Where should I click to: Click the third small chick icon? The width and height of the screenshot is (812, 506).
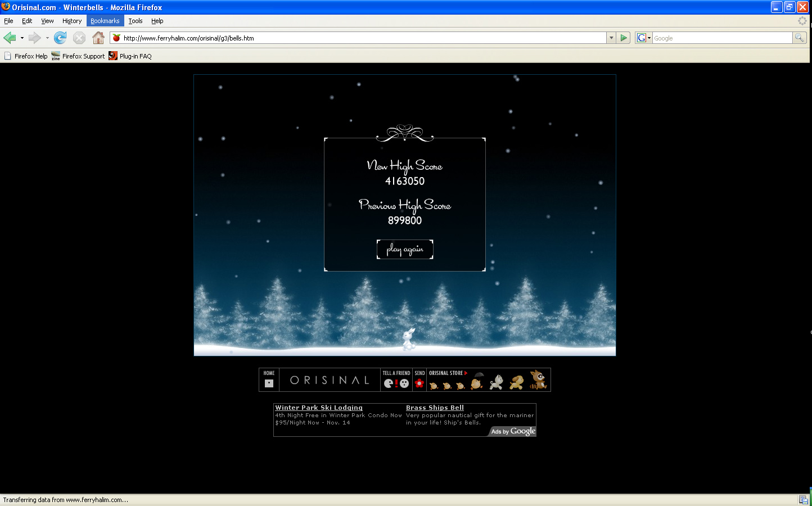461,386
